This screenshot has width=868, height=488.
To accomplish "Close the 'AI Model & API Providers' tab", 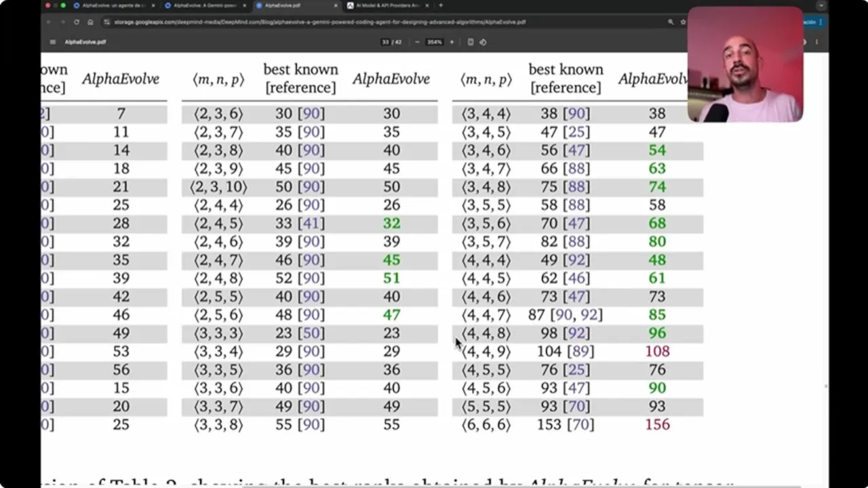I will (x=427, y=5).
